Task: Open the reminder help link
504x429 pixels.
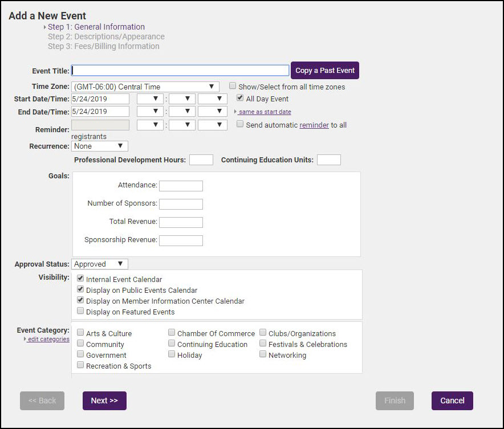Action: click(314, 125)
